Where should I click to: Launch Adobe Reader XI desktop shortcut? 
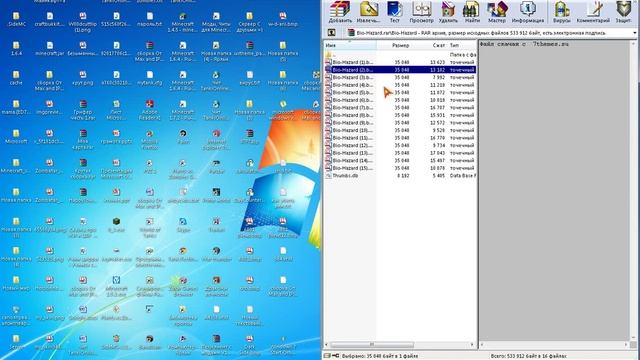tap(150, 111)
